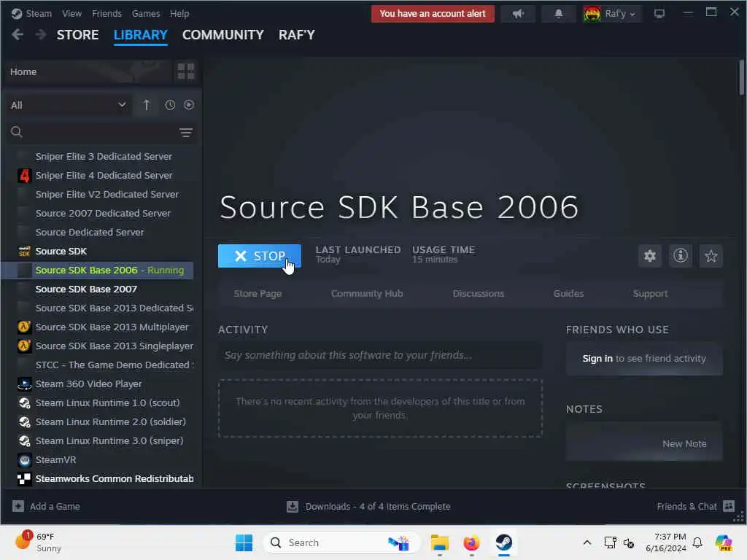This screenshot has width=747, height=560.
Task: Open the Friends & Chat icon
Action: pyautogui.click(x=729, y=506)
